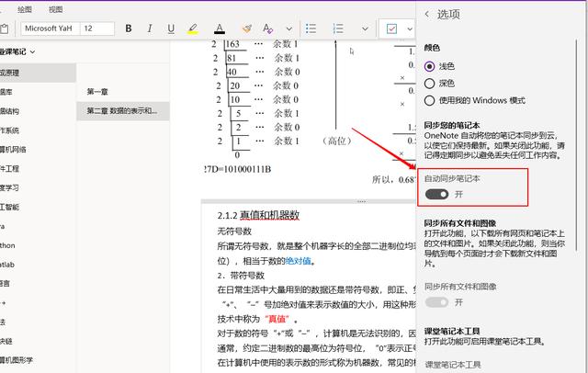The image size is (588, 373).
Task: Click the 课堂笔记本工具 bold heading
Action: [452, 332]
